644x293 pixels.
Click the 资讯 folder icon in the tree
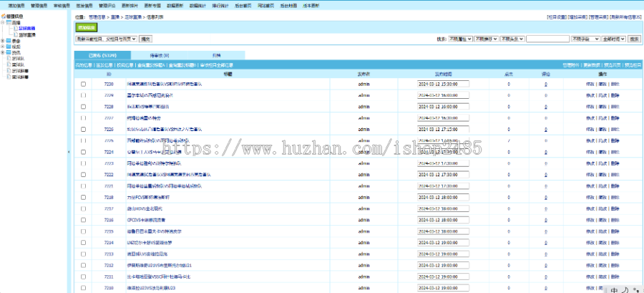pos(9,52)
